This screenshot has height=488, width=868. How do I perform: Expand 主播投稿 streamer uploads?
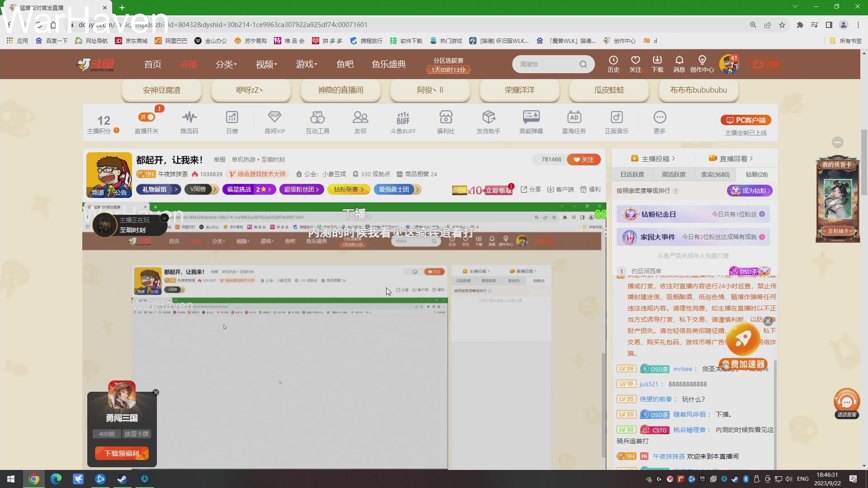(653, 159)
